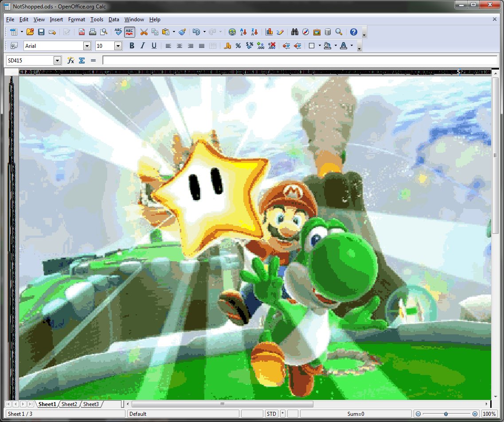
Task: Open Find & Replace
Action: (x=294, y=32)
